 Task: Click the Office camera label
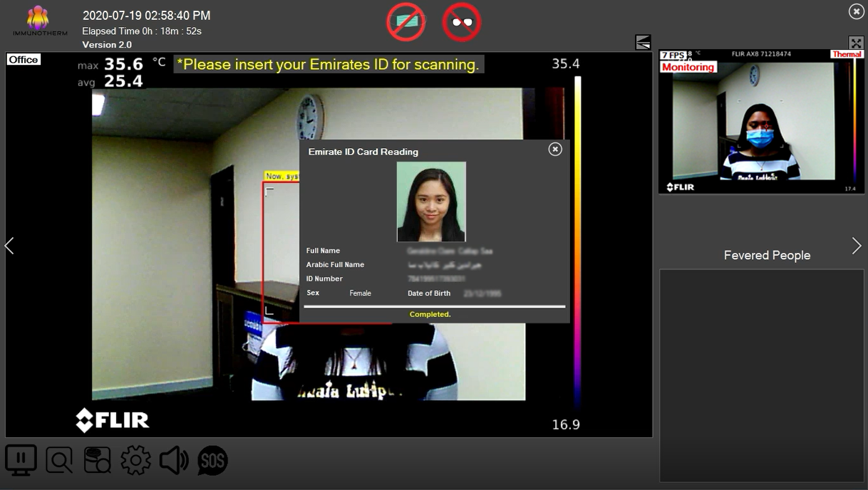pyautogui.click(x=24, y=60)
